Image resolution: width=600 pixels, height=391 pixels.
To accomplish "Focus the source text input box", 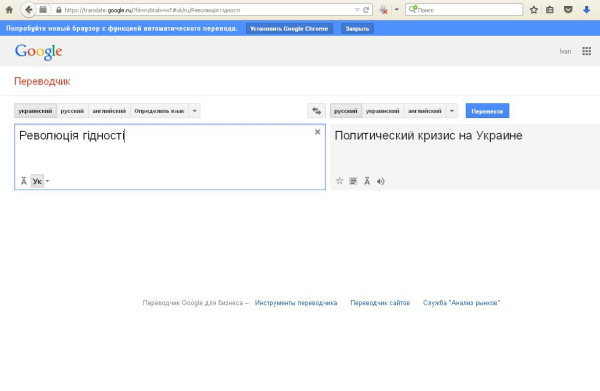I will click(170, 157).
